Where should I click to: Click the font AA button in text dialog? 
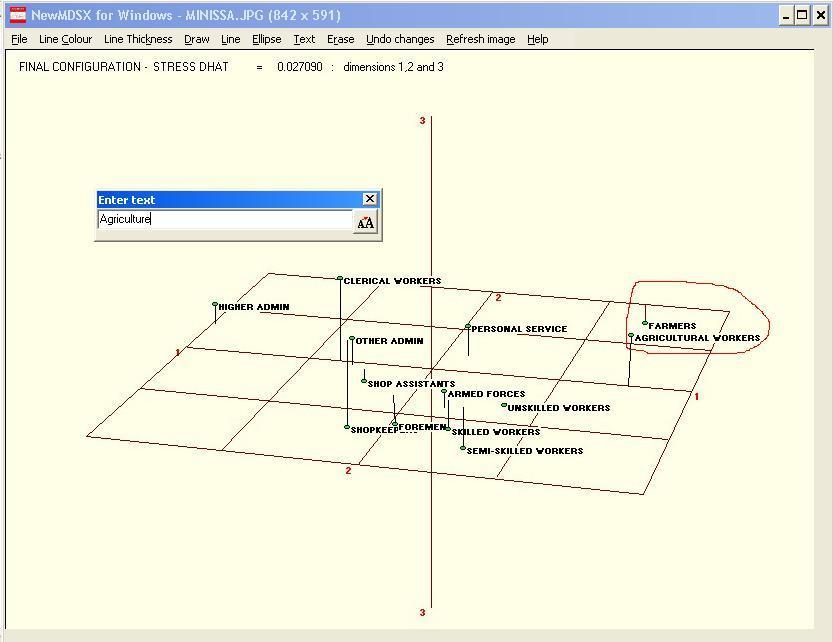(365, 223)
